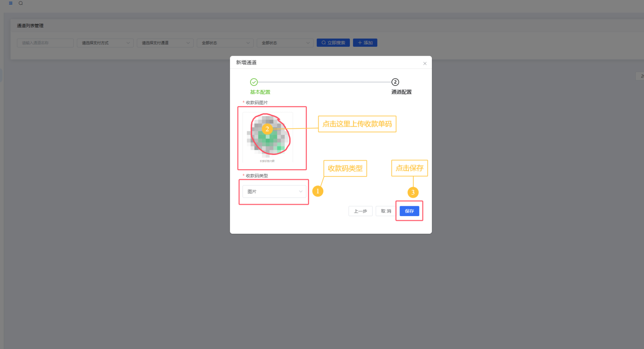Open the 收款码类型 图片 dropdown
644x349 pixels.
click(271, 191)
